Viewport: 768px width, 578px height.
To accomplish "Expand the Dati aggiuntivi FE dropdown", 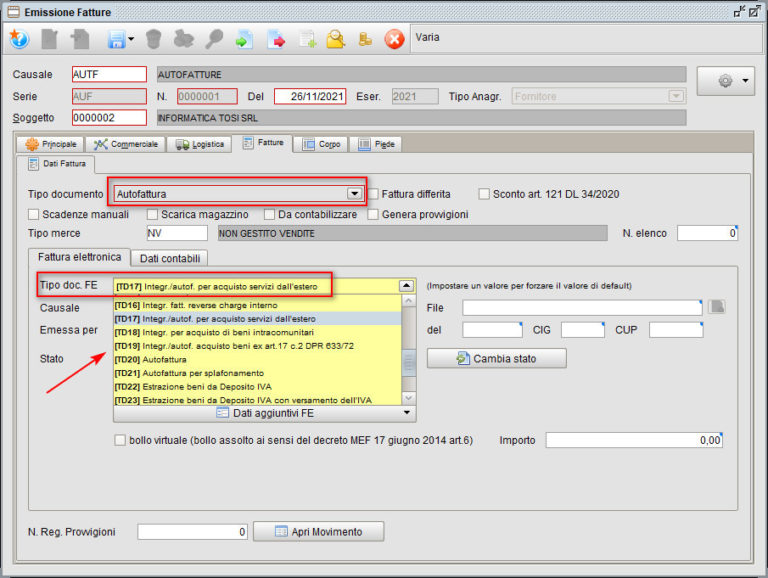I will pyautogui.click(x=407, y=412).
